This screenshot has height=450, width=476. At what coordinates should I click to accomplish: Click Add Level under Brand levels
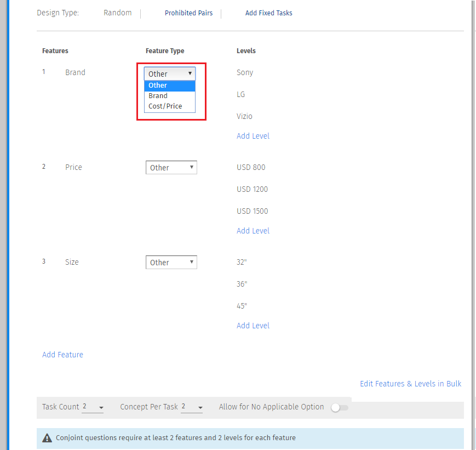click(x=253, y=136)
